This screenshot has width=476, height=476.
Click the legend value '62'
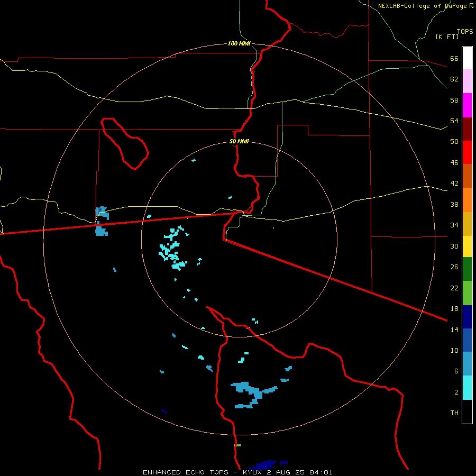(454, 79)
